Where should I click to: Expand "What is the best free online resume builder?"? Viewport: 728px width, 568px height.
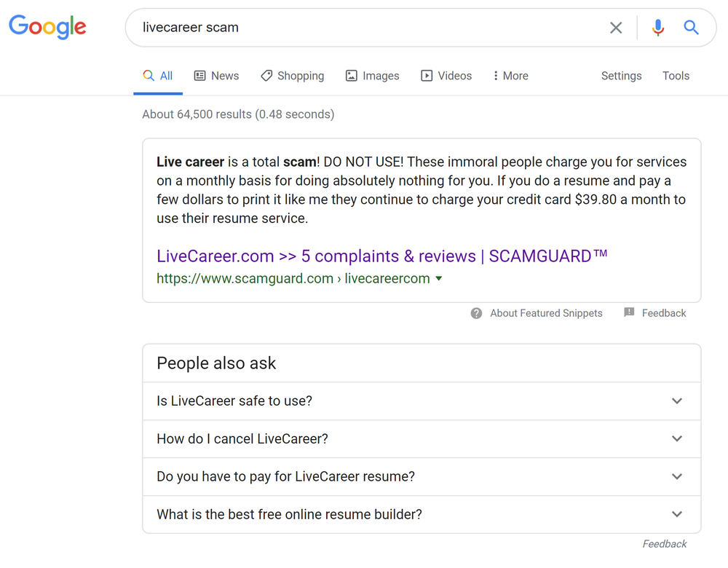(677, 515)
